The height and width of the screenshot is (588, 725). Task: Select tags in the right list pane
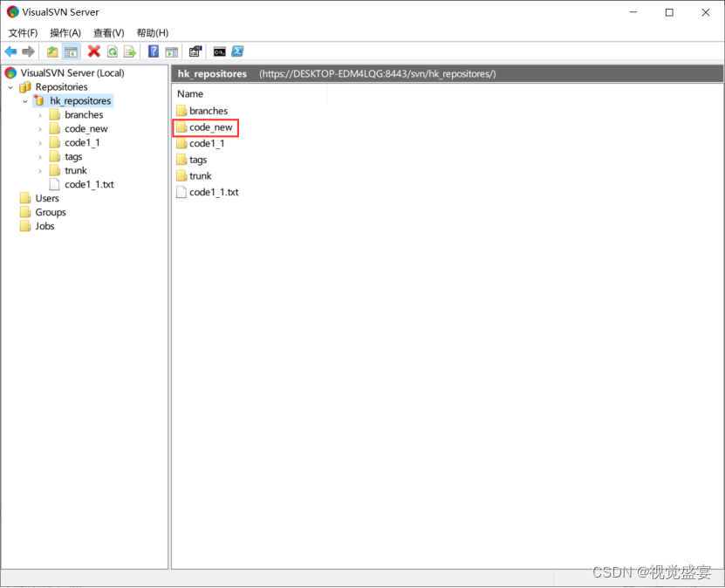tap(198, 160)
